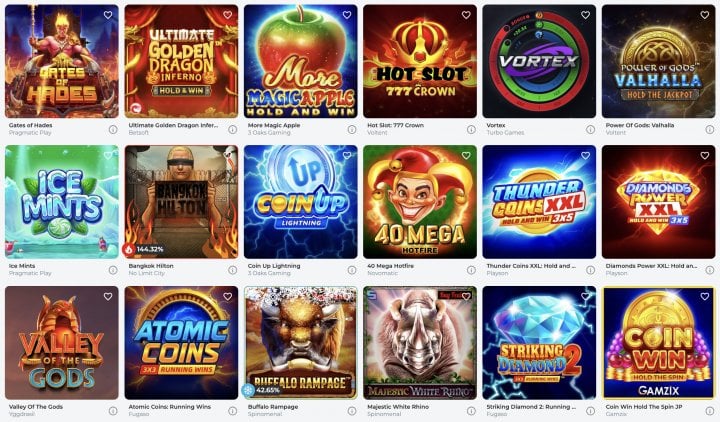The height and width of the screenshot is (422, 720).
Task: Favorite Diamonds Power XXL with heart icon
Action: [705, 156]
